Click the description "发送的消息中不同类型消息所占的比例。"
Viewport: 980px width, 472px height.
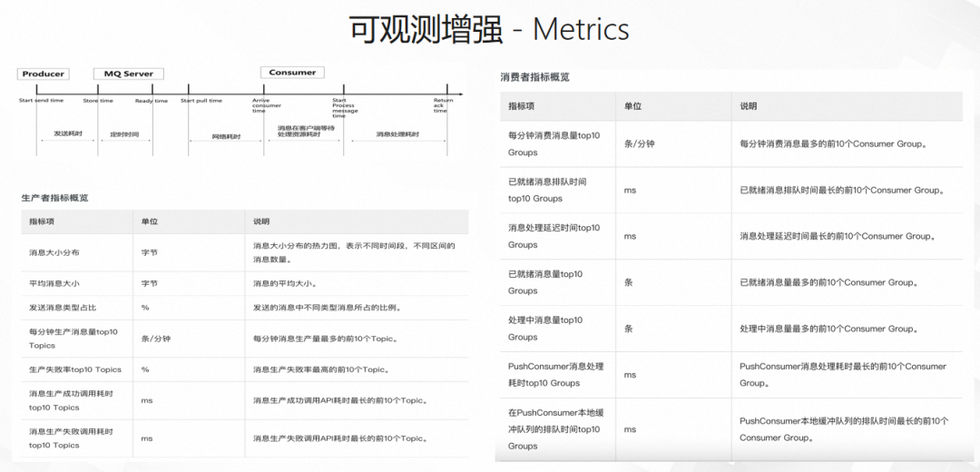(327, 308)
